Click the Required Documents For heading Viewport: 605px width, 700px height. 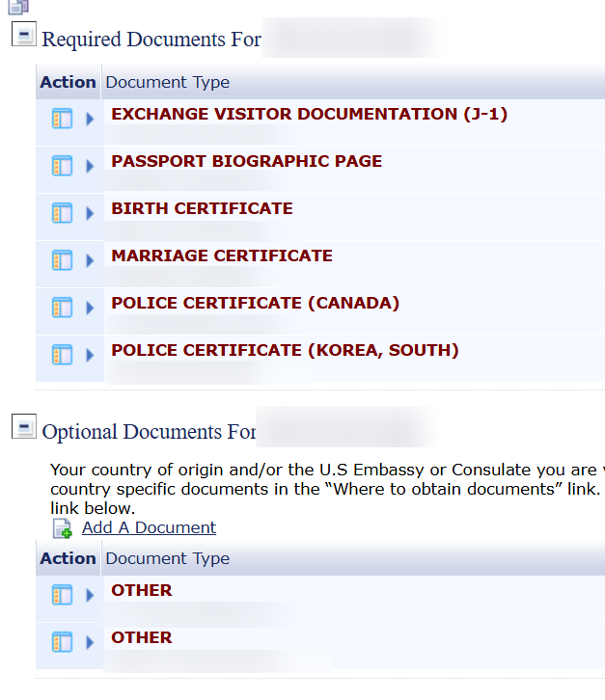151,40
